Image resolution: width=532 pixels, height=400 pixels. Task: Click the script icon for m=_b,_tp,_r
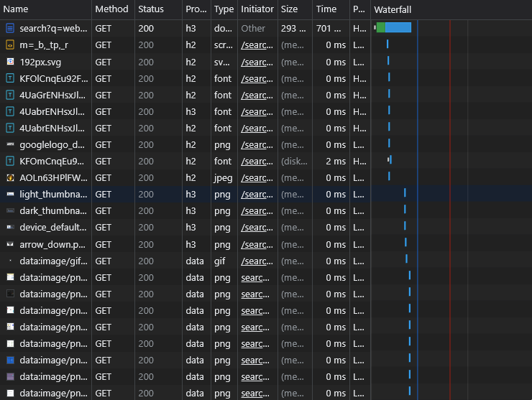point(10,45)
